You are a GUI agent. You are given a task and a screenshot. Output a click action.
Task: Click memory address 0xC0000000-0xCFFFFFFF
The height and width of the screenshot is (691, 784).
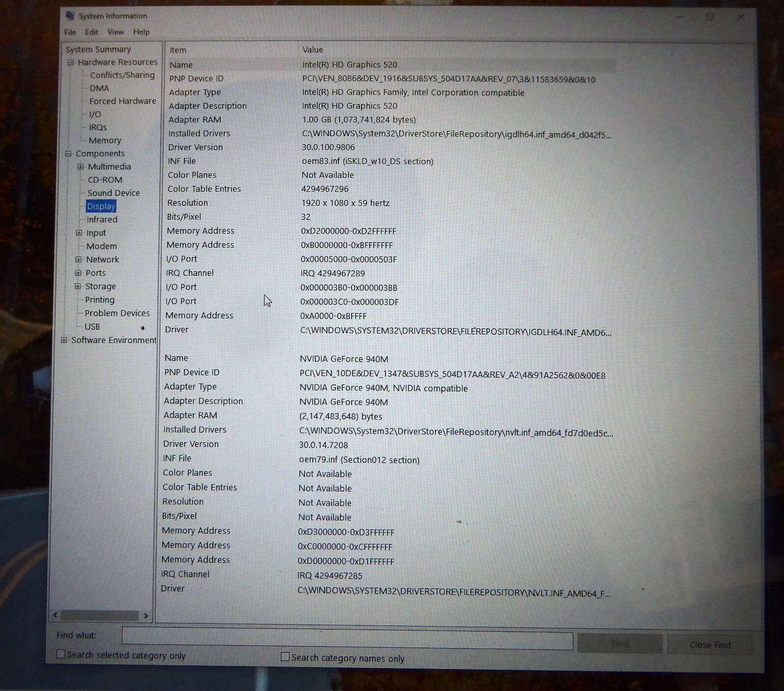(345, 547)
